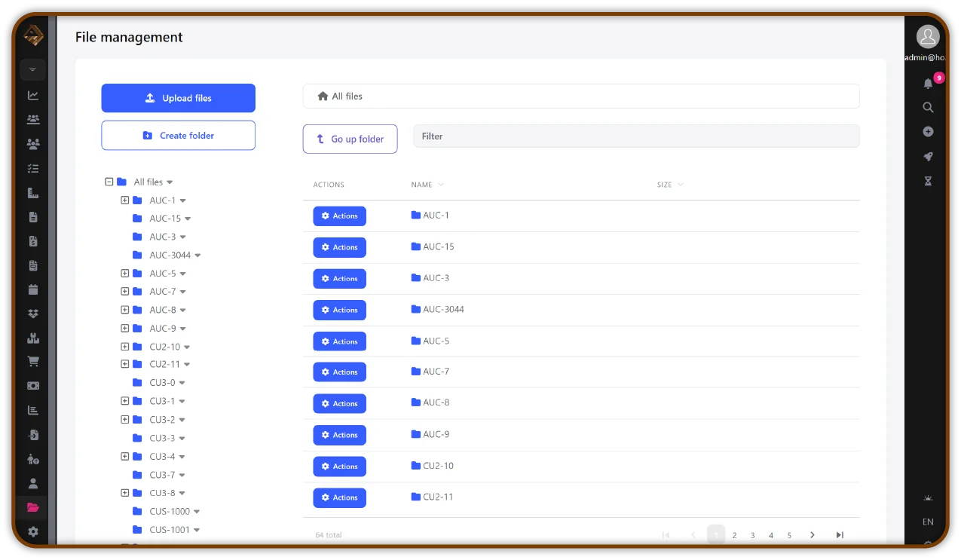
Task: Expand the CU3-8 tree node
Action: point(125,493)
